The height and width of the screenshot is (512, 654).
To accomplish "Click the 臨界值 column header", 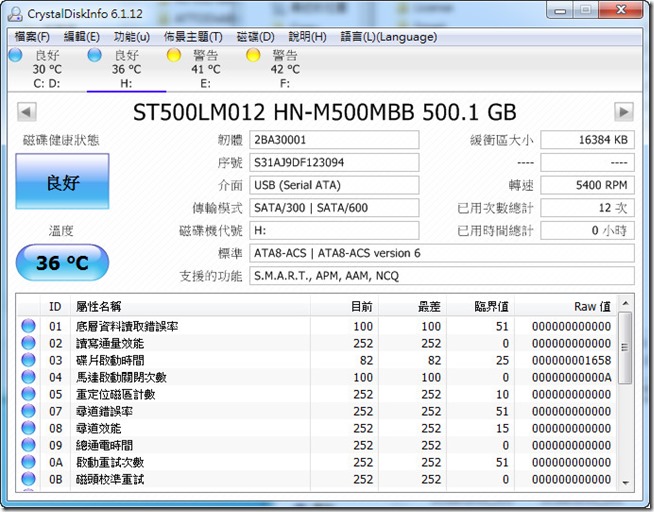I will click(480, 307).
